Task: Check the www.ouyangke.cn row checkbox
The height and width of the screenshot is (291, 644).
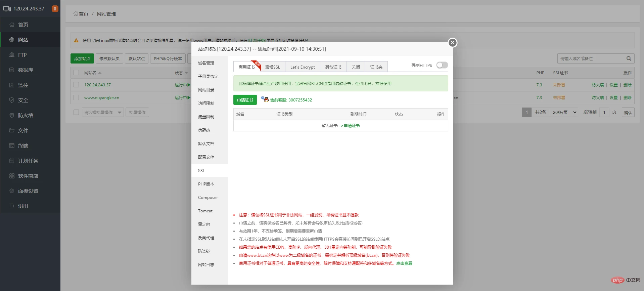Action: pyautogui.click(x=76, y=97)
